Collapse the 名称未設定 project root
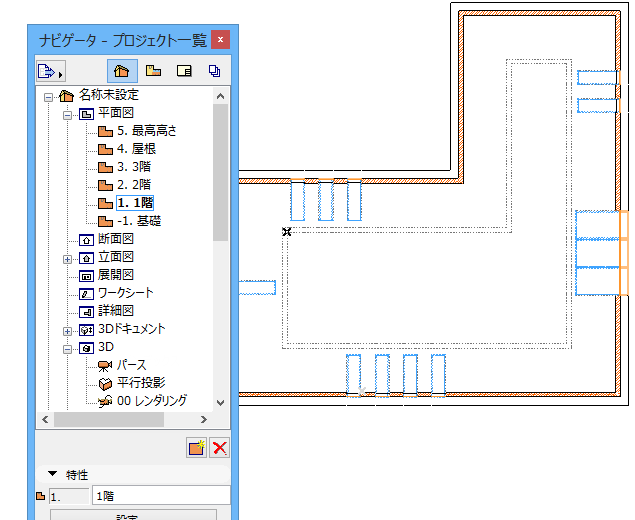 click(x=48, y=97)
